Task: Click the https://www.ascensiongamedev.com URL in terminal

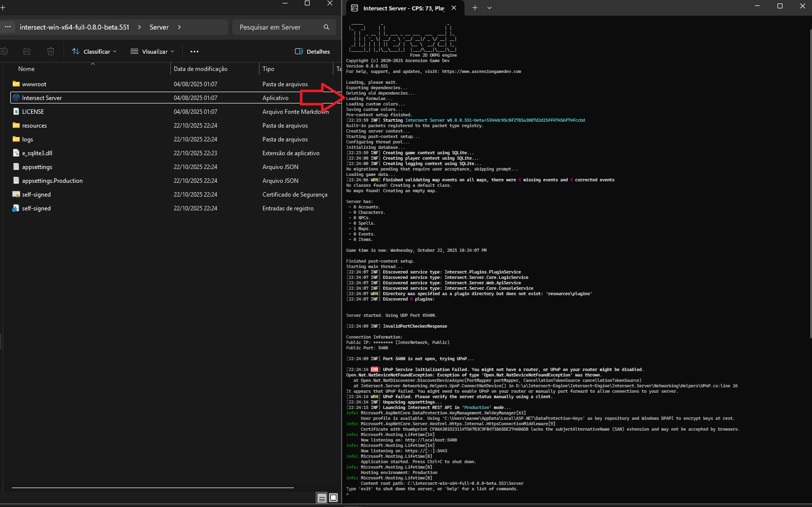Action: tap(481, 71)
